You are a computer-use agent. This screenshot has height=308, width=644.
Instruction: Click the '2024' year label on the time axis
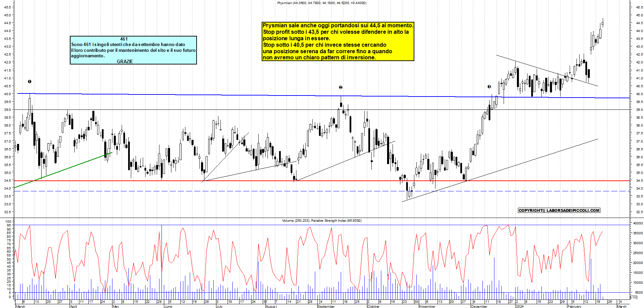point(520,306)
